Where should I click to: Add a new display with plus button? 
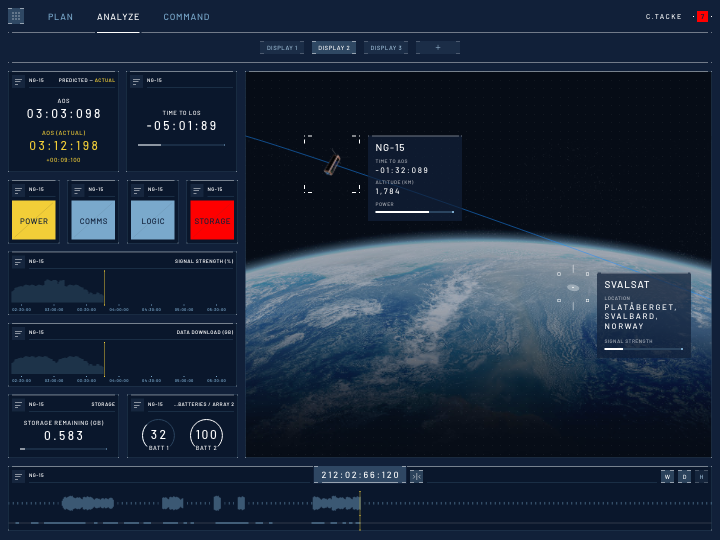438,48
